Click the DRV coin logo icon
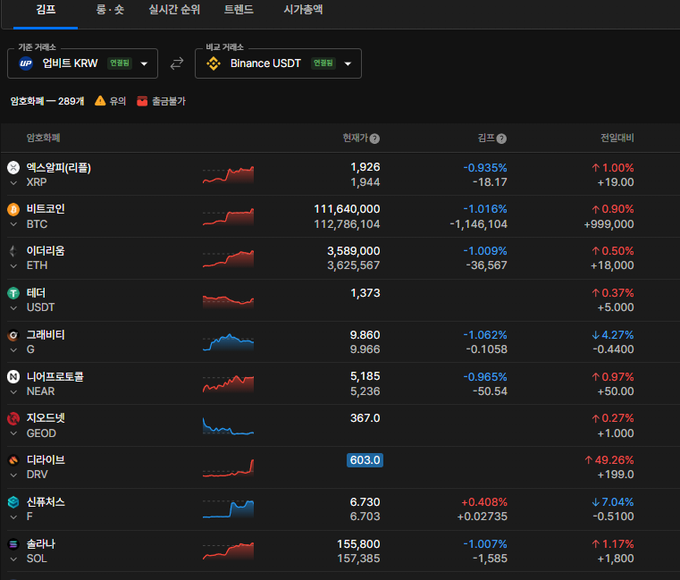This screenshot has width=680, height=580. [x=13, y=460]
